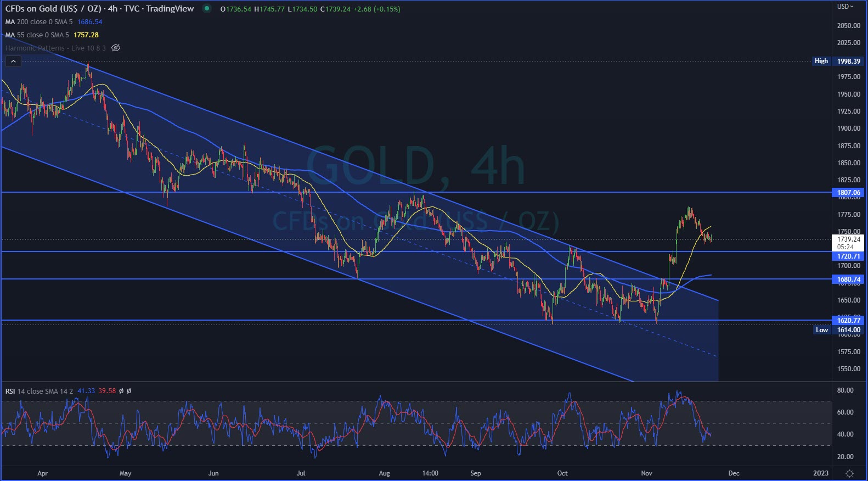
Task: Show the hidden Harmonic Patterns indicator
Action: pyautogui.click(x=116, y=48)
